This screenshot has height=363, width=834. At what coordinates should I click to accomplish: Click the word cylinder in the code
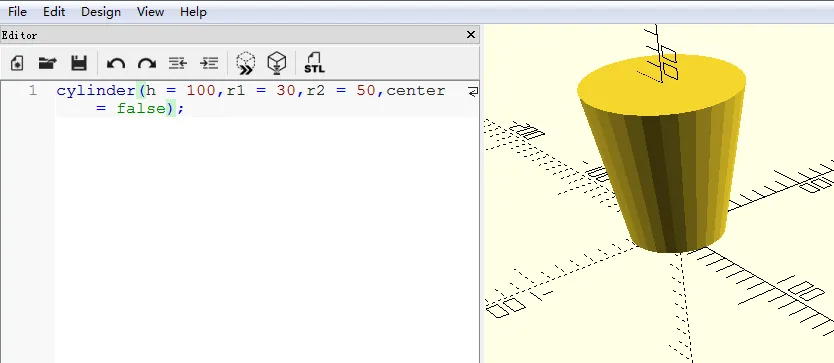click(x=96, y=90)
